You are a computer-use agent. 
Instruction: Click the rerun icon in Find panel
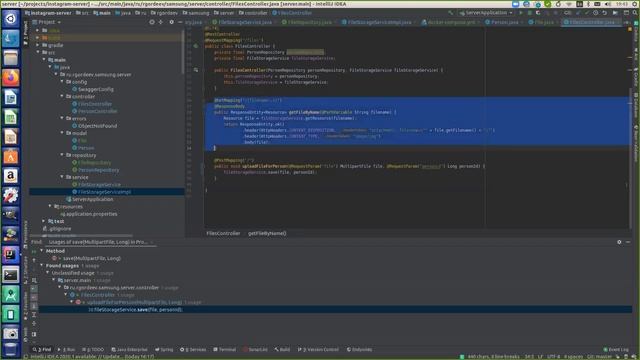(x=34, y=251)
